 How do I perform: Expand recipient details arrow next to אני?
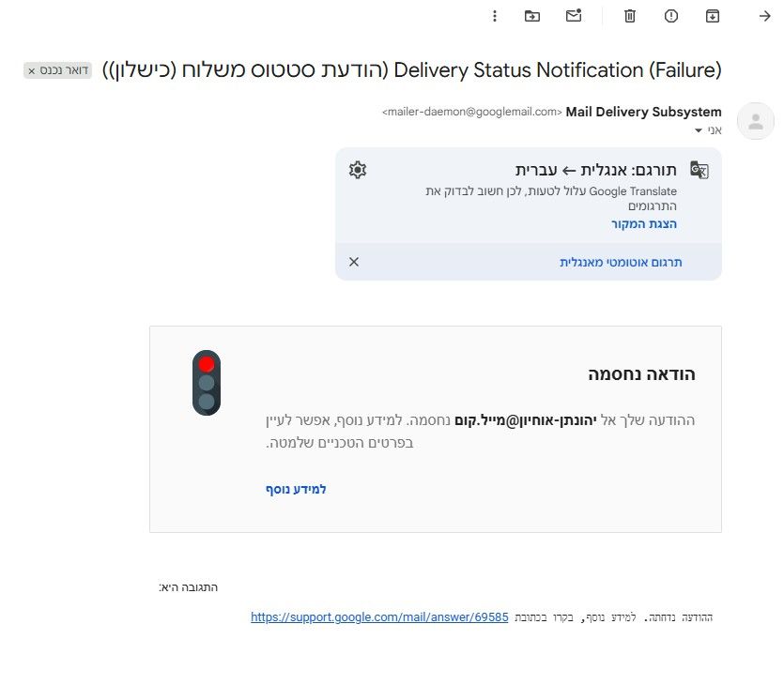(x=699, y=130)
